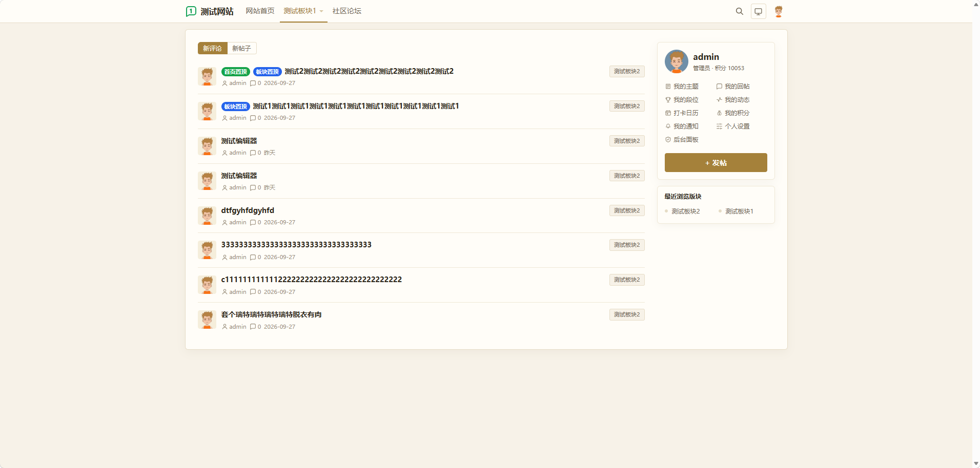Switch to the 新帖子 tab

(241, 48)
